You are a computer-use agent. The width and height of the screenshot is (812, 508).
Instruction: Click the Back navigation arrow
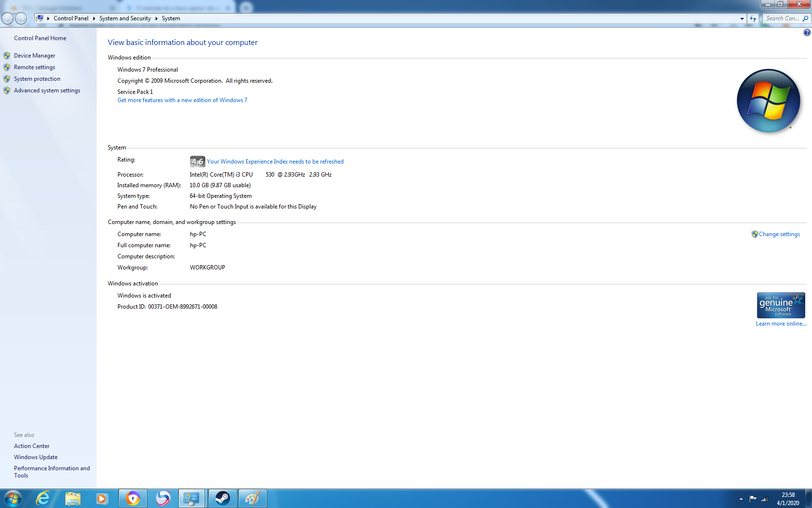click(7, 18)
